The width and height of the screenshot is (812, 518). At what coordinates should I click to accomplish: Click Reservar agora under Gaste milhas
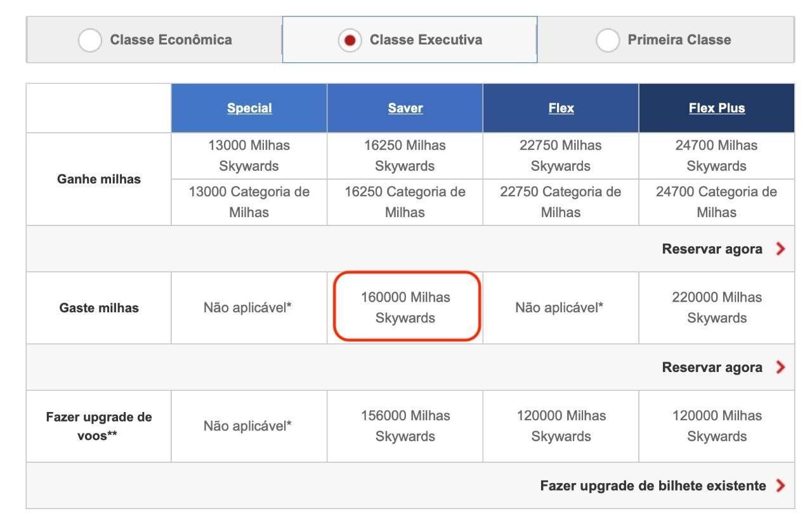click(712, 367)
